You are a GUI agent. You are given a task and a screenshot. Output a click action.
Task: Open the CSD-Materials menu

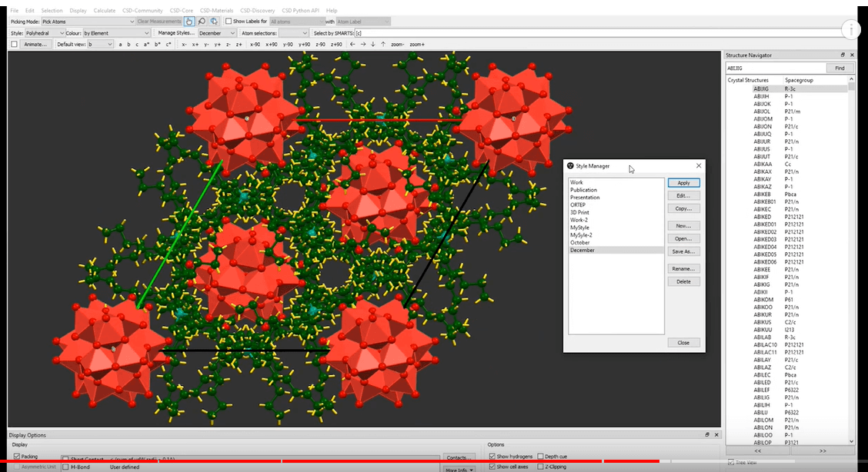point(215,11)
